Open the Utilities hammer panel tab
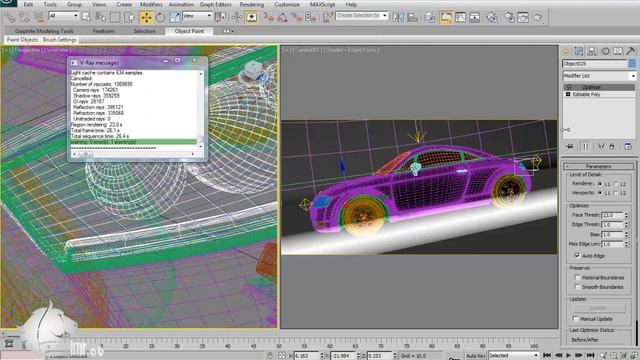The width and height of the screenshot is (640, 360). click(630, 51)
